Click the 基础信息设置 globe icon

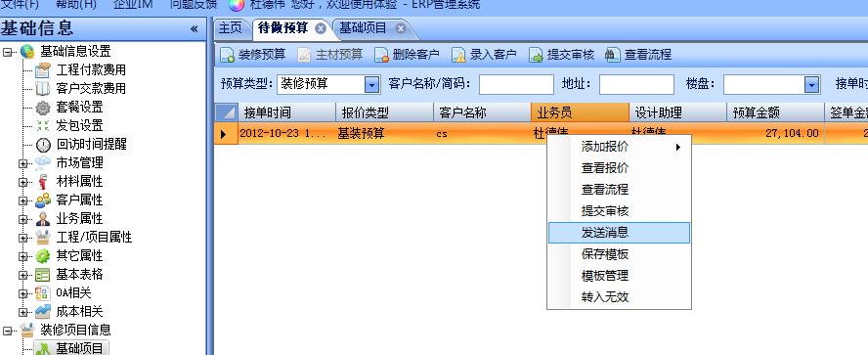[x=27, y=52]
